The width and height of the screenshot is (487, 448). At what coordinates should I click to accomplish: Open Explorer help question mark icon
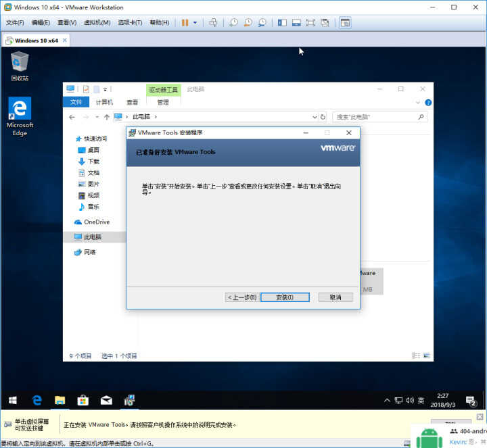(x=428, y=103)
